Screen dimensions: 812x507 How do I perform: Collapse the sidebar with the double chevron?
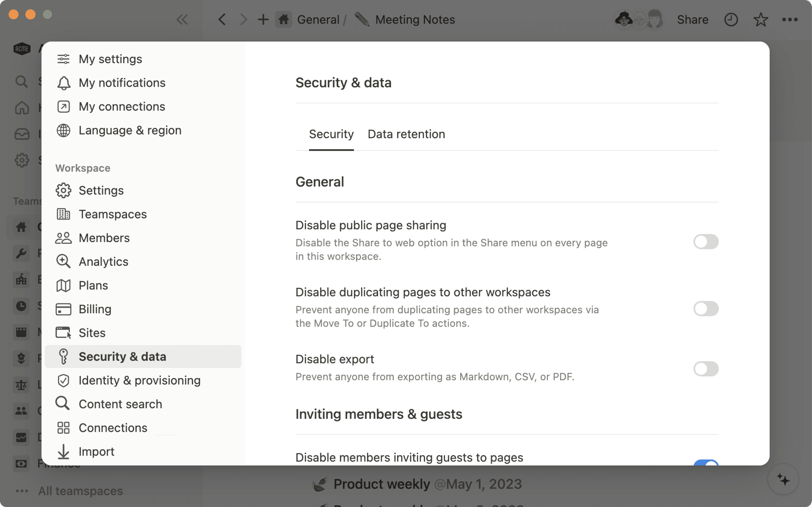(182, 19)
